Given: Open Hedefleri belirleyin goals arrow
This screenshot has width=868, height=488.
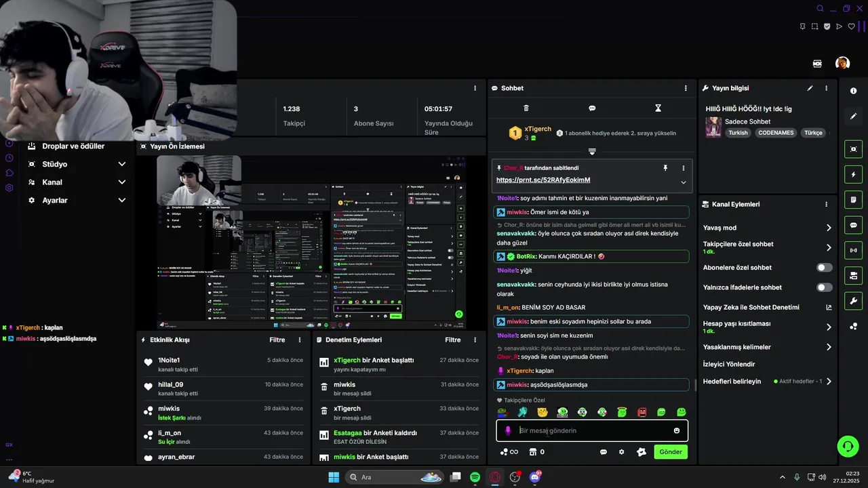Looking at the screenshot, I should [x=829, y=382].
